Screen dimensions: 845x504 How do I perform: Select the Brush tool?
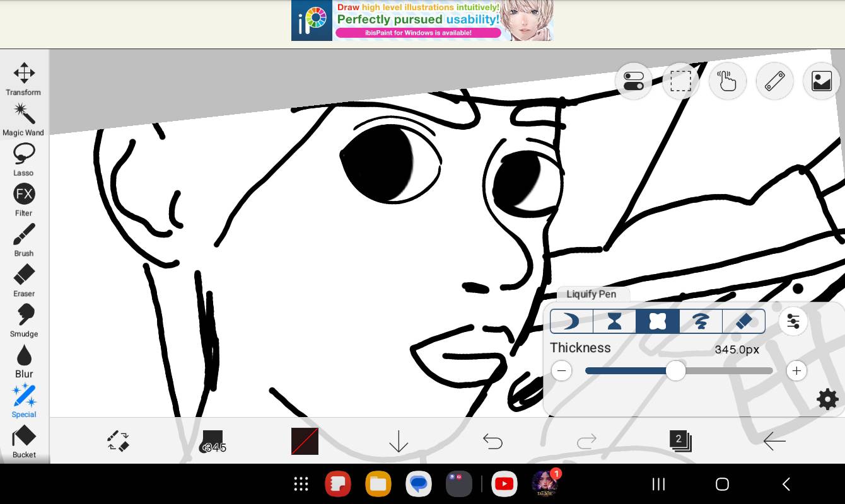(24, 239)
